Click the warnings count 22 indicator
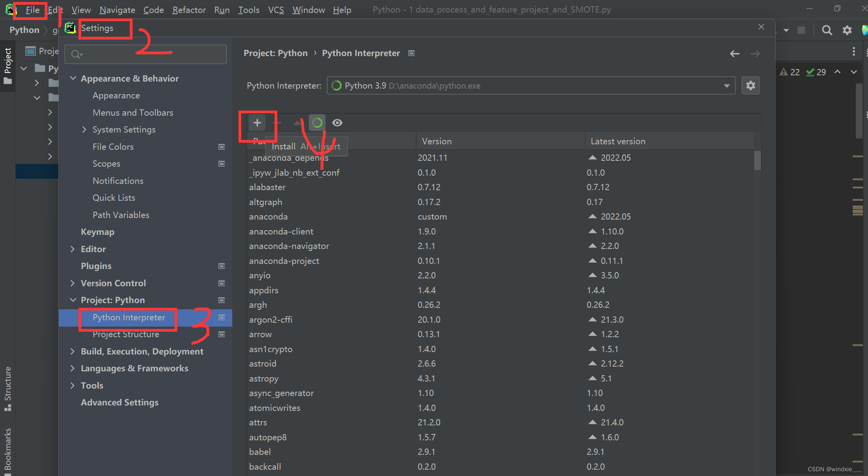868x476 pixels. 790,72
